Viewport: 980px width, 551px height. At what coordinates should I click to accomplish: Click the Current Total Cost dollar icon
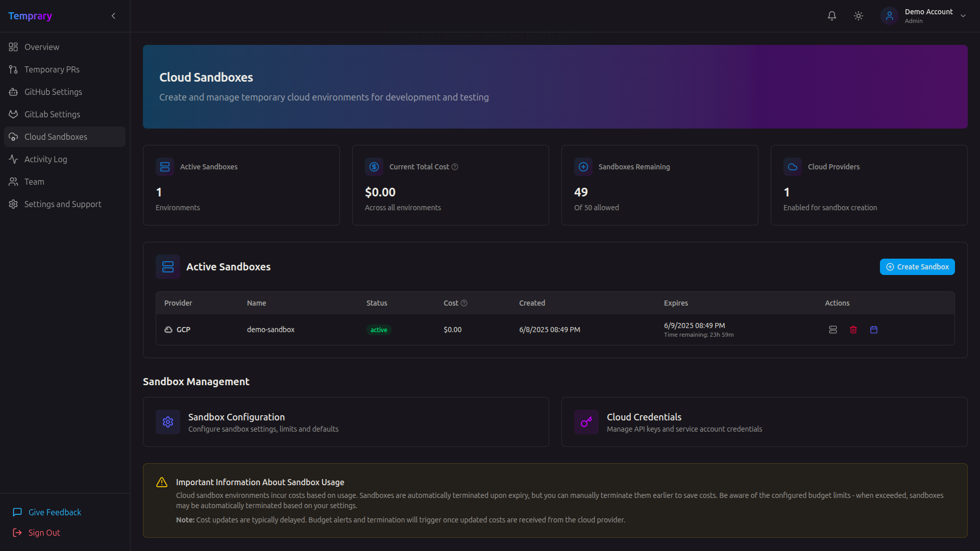click(x=374, y=167)
